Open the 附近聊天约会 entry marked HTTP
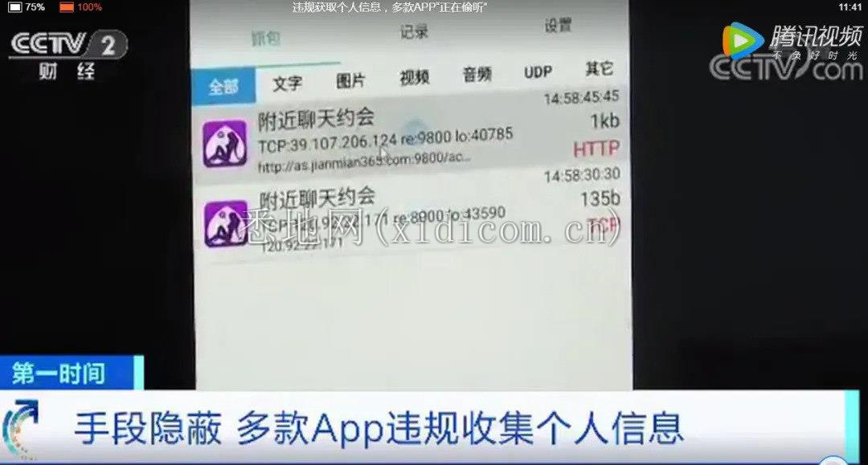 411,136
